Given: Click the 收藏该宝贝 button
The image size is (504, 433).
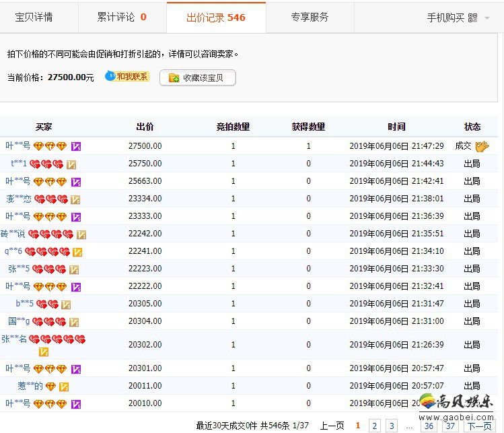Looking at the screenshot, I should [198, 78].
